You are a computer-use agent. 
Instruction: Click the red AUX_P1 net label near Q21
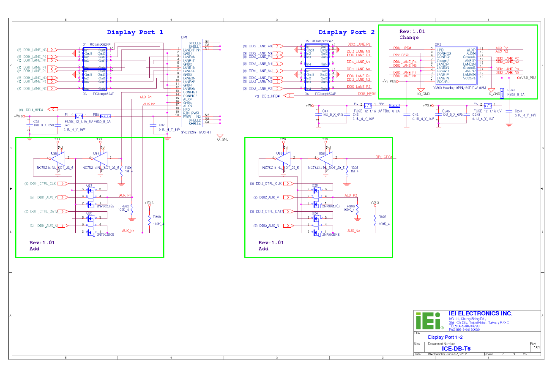click(125, 196)
